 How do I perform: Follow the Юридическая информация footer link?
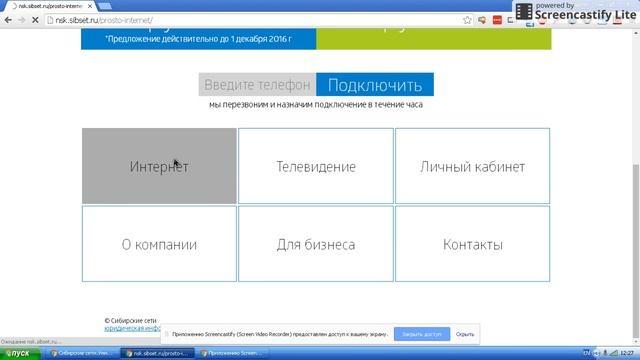[132, 329]
